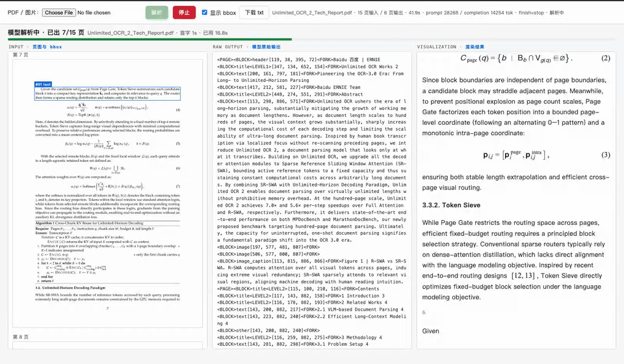Click the raw line 'image[197, 577, 481, 807]'
This screenshot has width=624, height=364.
tap(268, 247)
